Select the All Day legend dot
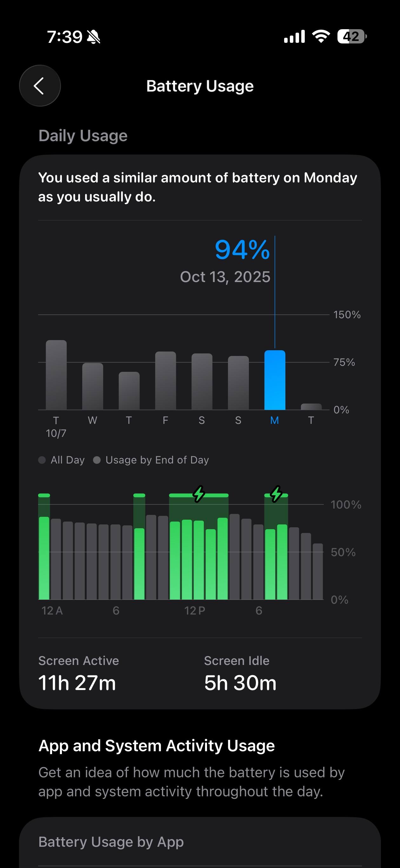The image size is (400, 868). (x=42, y=460)
